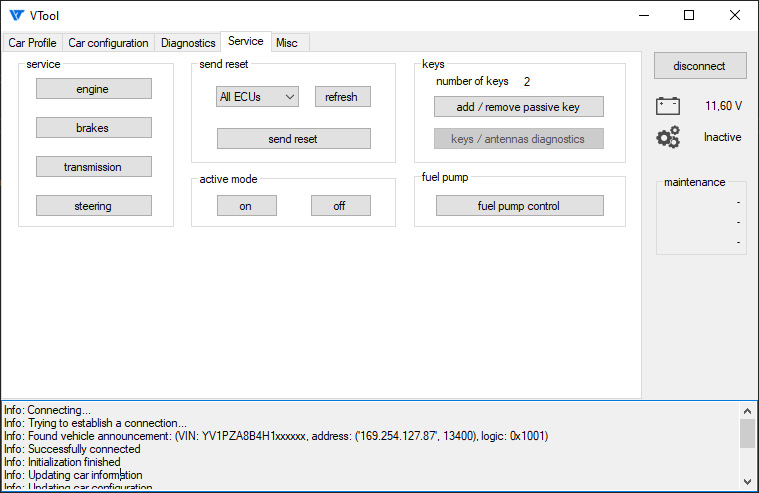Click add / remove passive key

click(x=519, y=107)
